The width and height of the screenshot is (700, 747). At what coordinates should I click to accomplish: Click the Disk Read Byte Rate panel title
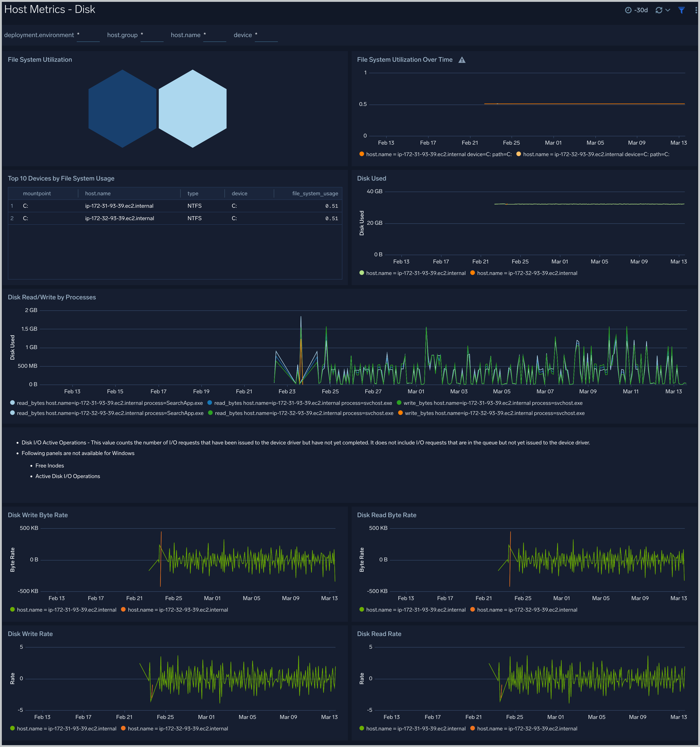(x=387, y=515)
